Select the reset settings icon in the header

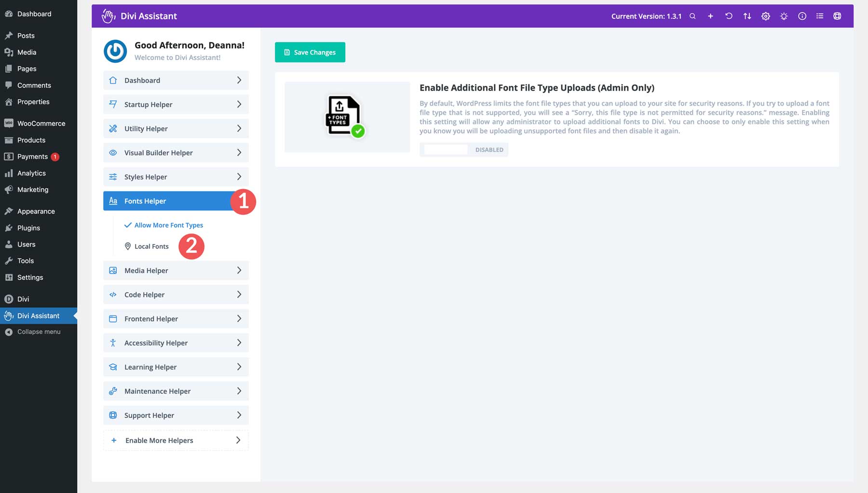(729, 16)
